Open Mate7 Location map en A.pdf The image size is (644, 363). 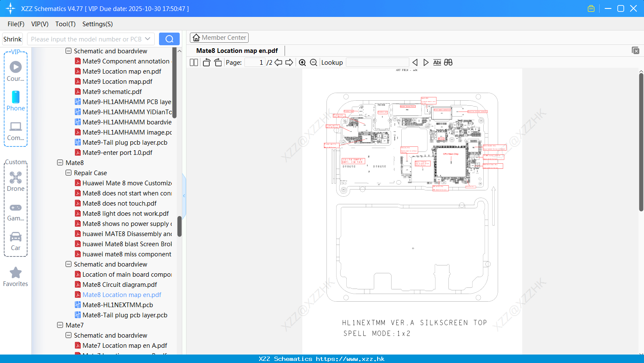125,345
